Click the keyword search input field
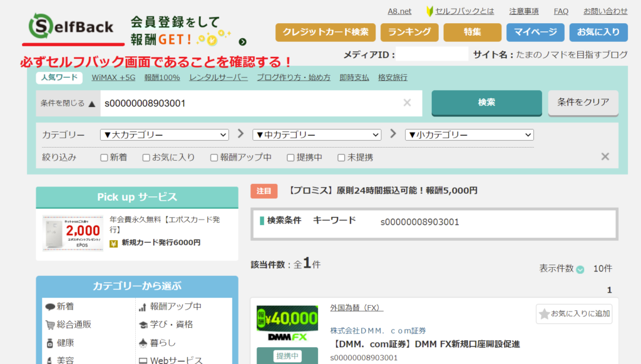Viewport: 641px width, 364px height. point(261,103)
